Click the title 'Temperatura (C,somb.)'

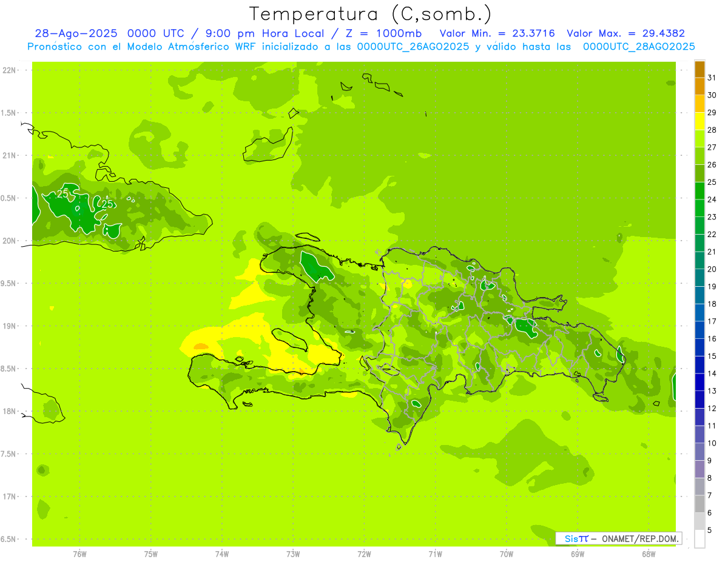point(371,15)
